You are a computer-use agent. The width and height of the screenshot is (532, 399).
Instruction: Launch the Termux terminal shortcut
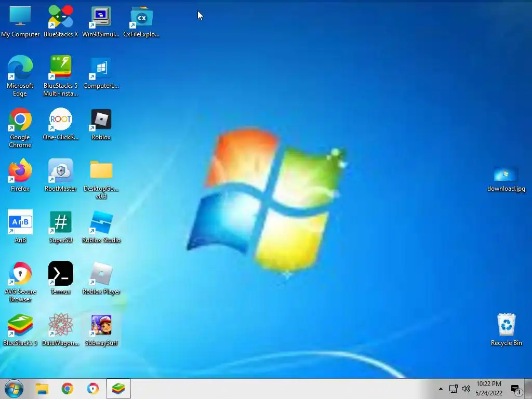61,278
